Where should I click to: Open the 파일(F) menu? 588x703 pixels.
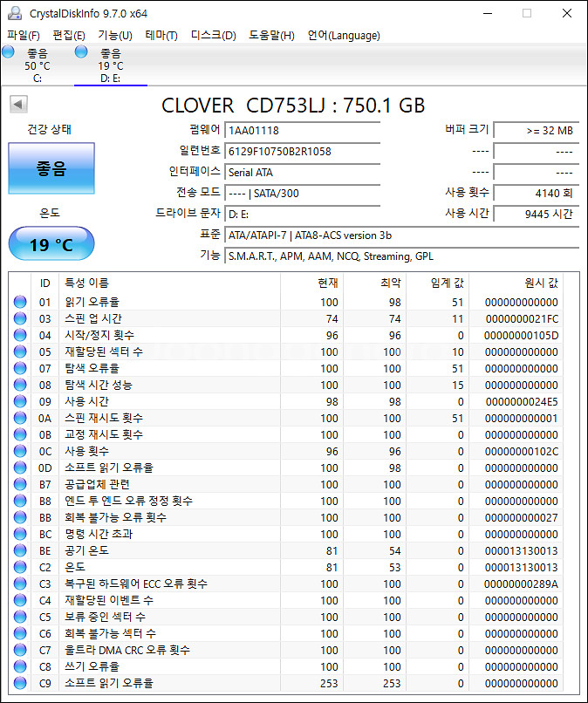pos(23,36)
